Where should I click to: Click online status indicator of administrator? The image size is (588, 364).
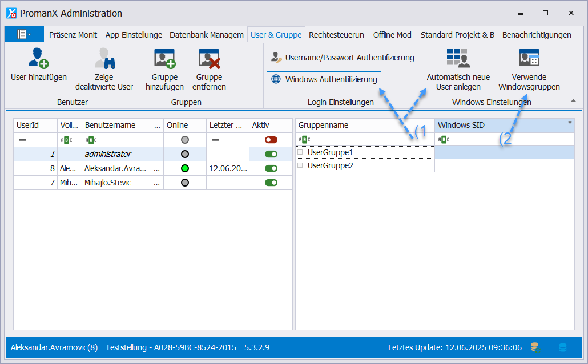point(185,154)
